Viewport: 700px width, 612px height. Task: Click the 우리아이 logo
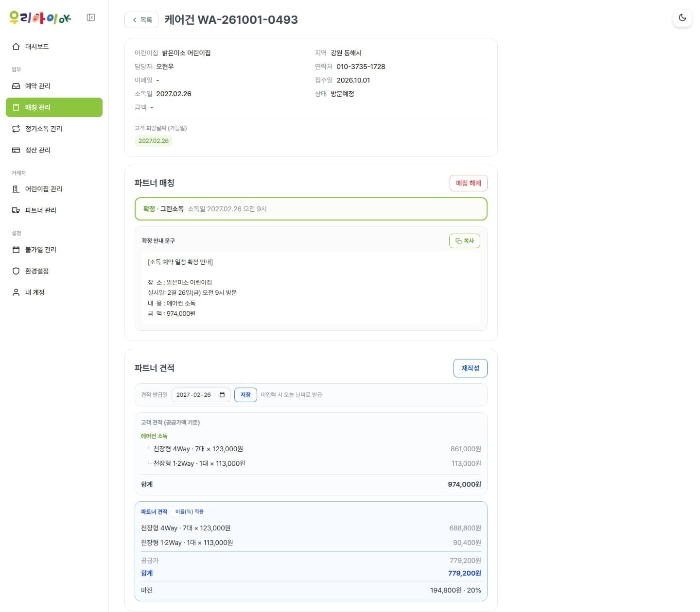tap(40, 18)
